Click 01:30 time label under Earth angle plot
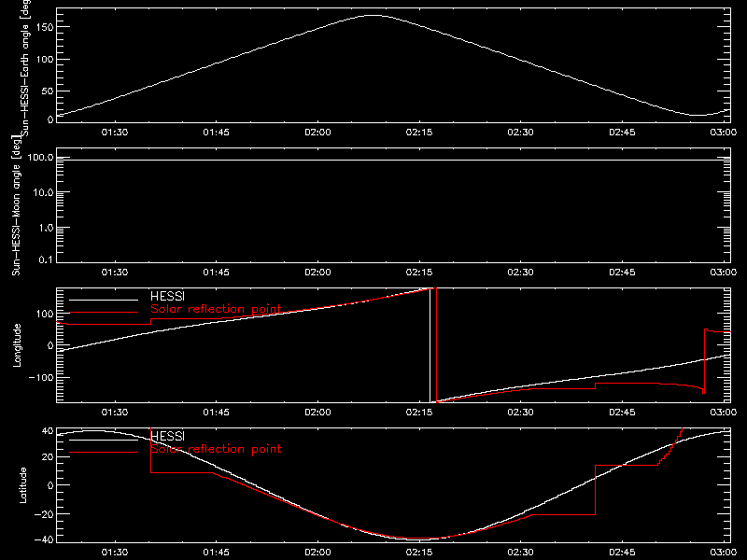Viewport: 747px width, 560px height. (115, 133)
